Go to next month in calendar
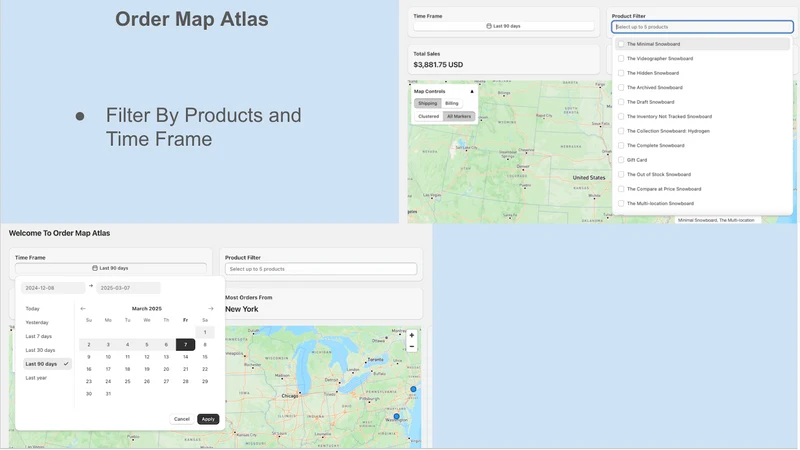 (x=211, y=309)
